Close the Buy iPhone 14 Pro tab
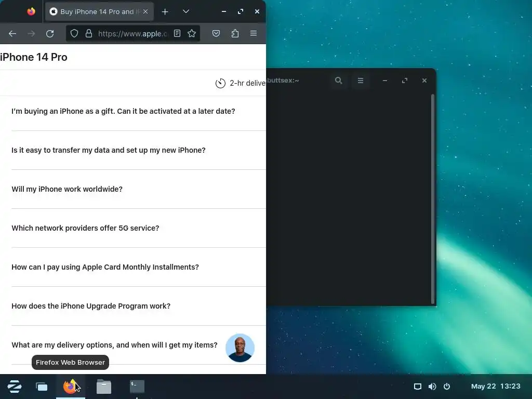This screenshot has height=399, width=532. [x=145, y=11]
